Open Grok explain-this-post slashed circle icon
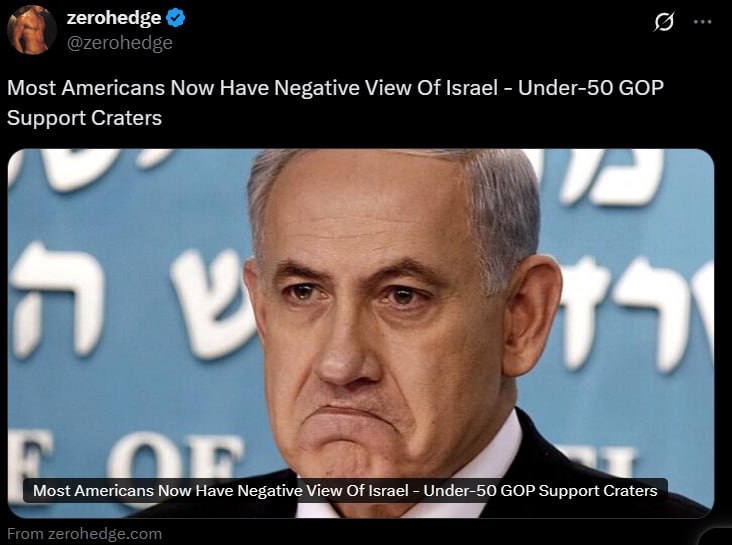This screenshot has width=732, height=545. (664, 21)
